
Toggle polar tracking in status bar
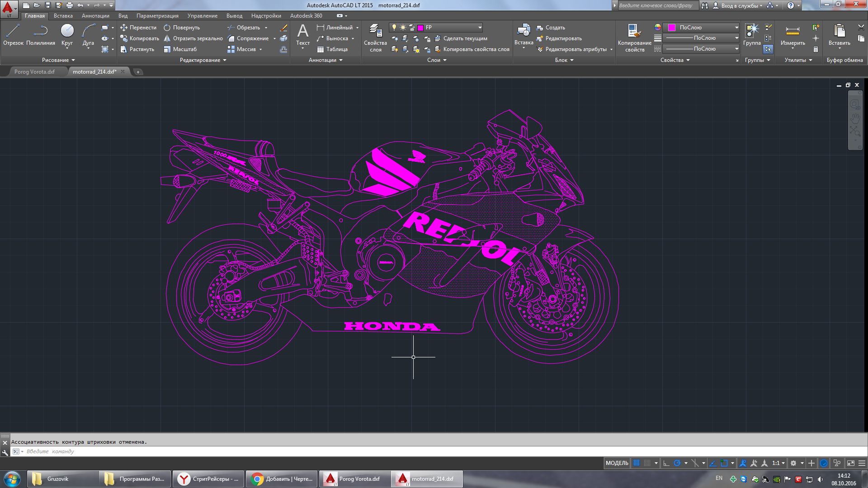(x=677, y=463)
